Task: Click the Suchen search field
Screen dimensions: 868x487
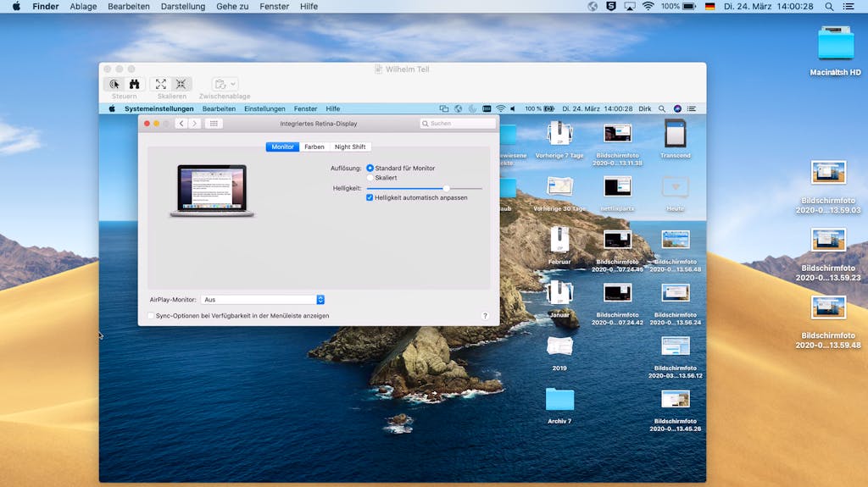Action: point(457,124)
